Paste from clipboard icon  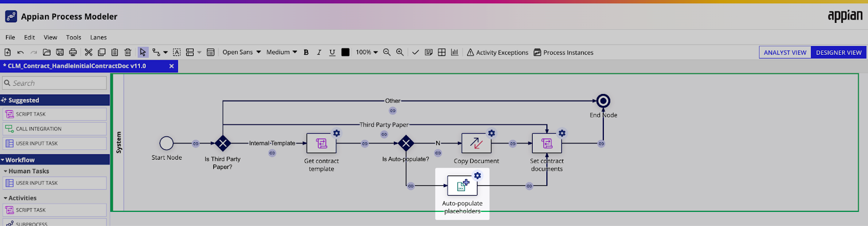[x=114, y=52]
